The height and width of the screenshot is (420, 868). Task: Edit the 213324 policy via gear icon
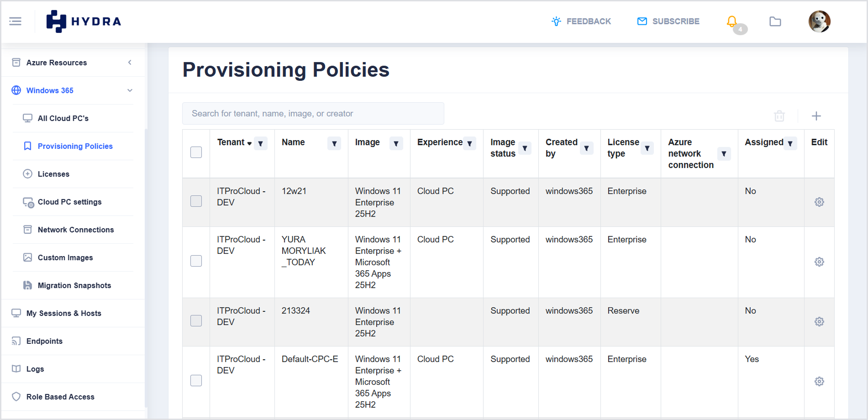click(x=820, y=322)
